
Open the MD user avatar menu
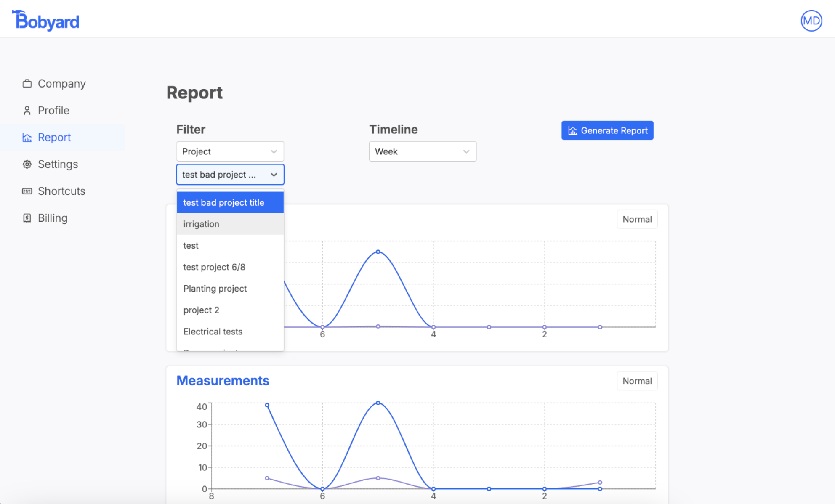(811, 21)
